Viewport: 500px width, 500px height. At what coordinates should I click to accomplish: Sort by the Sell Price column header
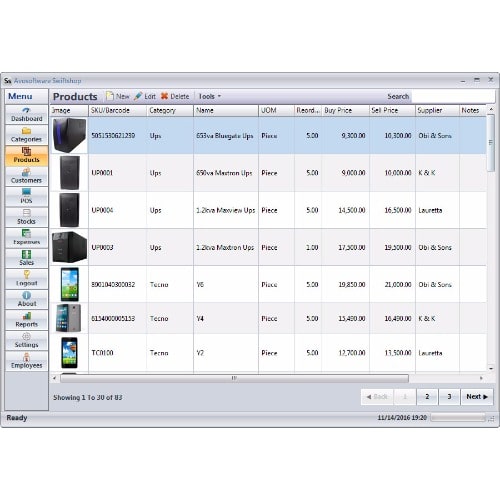(x=392, y=110)
